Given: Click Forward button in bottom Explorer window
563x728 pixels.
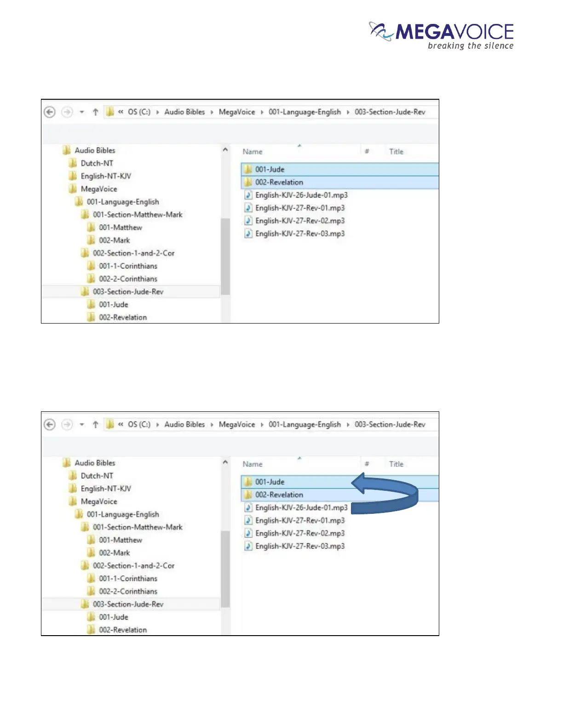Looking at the screenshot, I should coord(67,425).
